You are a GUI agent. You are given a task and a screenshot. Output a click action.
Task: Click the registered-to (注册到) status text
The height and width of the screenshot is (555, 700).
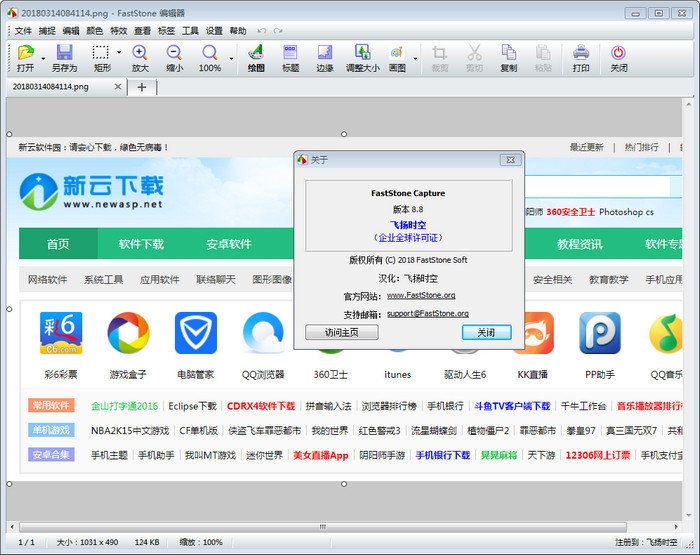point(646,542)
